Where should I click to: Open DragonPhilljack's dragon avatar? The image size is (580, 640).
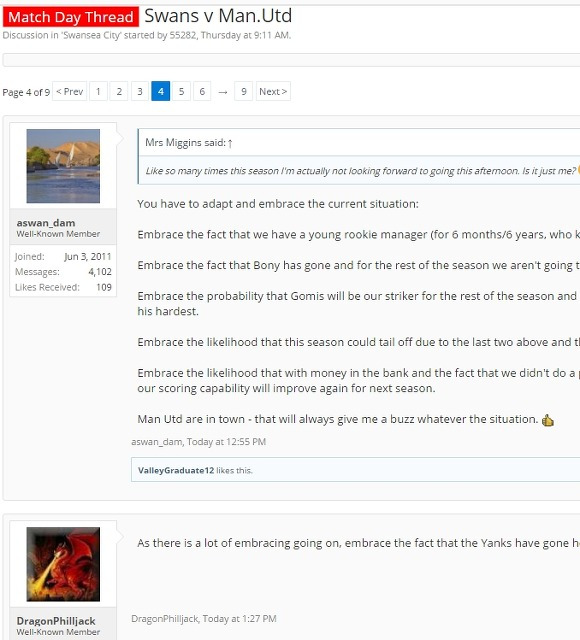click(x=63, y=564)
